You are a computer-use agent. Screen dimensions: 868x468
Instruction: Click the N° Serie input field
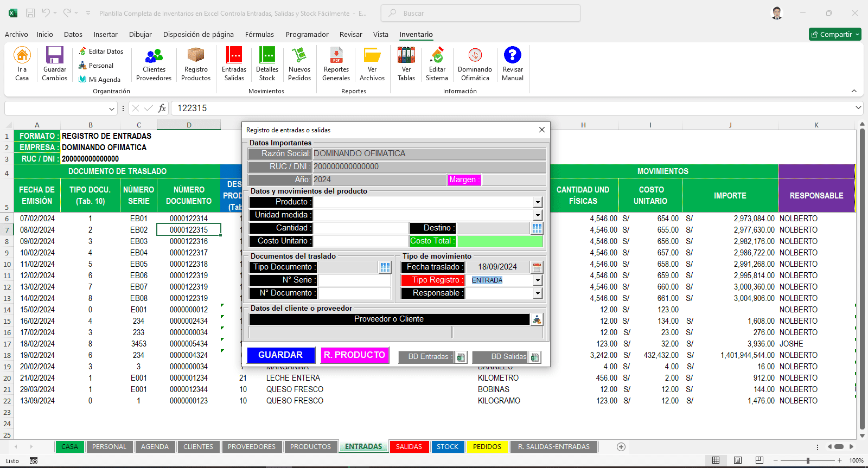coord(354,280)
